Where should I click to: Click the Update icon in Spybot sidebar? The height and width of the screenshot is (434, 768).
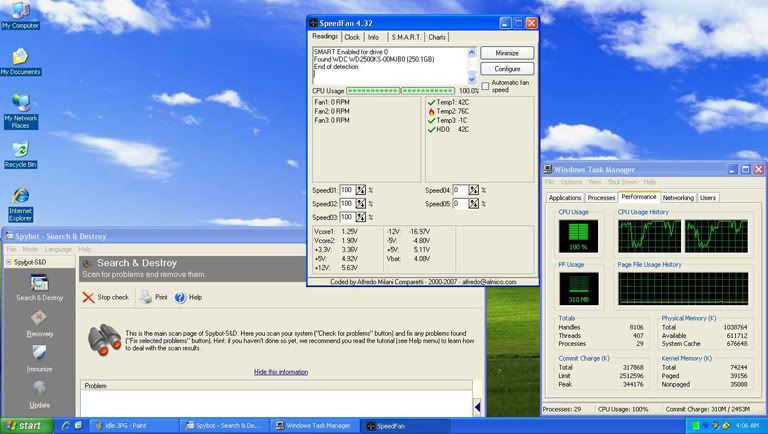[38, 391]
